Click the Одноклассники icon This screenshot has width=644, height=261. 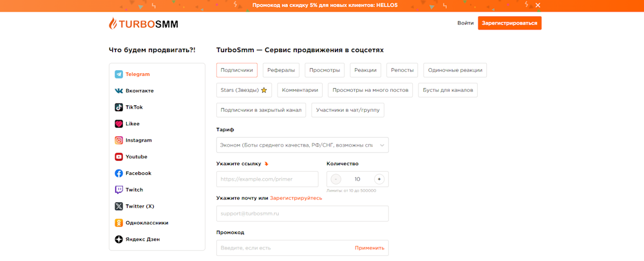118,223
